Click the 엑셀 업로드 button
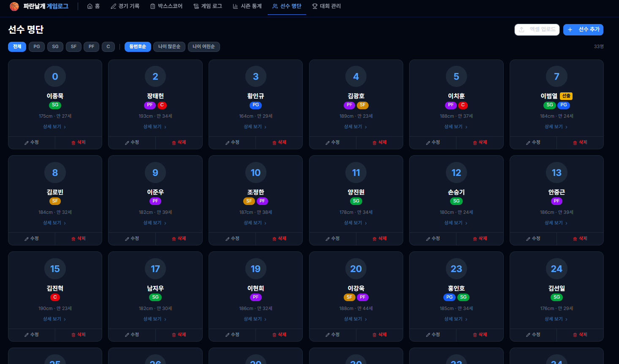The width and height of the screenshot is (619, 364). (537, 30)
